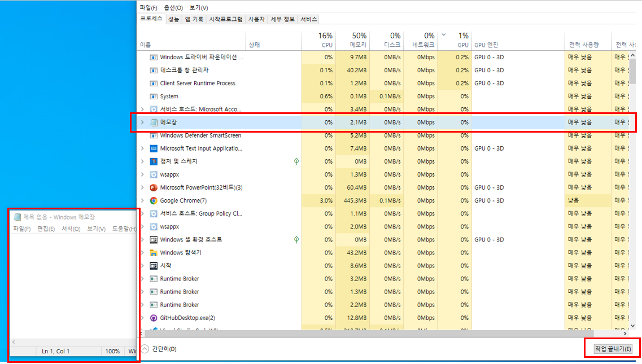This screenshot has width=642, height=364.
Task: Click the 서비스 호스트: Group Policy gear icon
Action: [154, 214]
